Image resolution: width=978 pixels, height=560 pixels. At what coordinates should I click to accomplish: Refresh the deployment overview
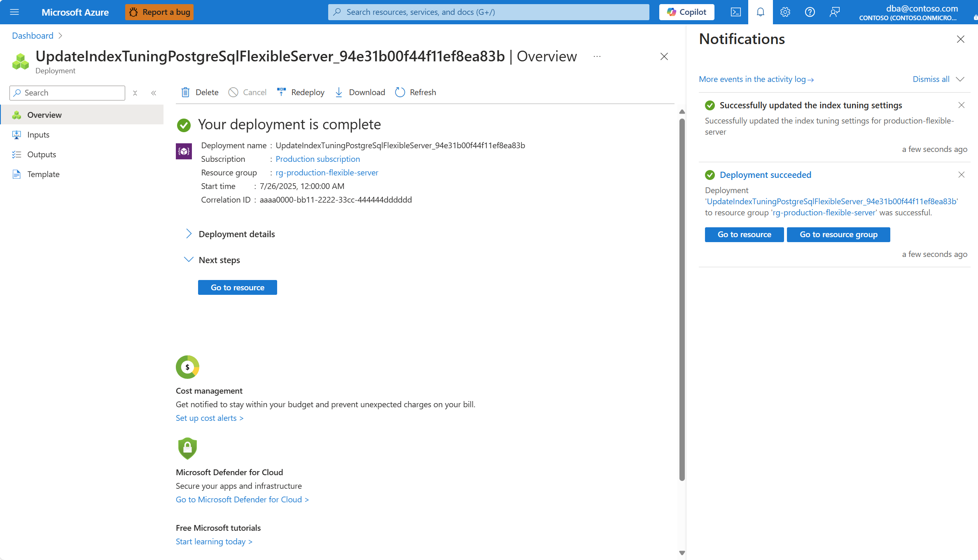click(x=415, y=92)
